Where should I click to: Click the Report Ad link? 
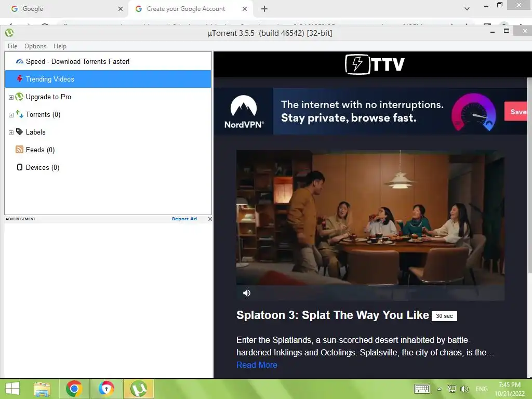pyautogui.click(x=184, y=219)
